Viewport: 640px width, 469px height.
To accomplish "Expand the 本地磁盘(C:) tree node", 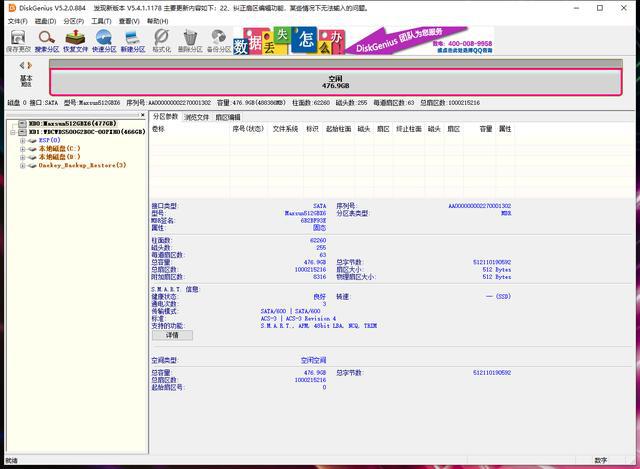I will point(22,149).
